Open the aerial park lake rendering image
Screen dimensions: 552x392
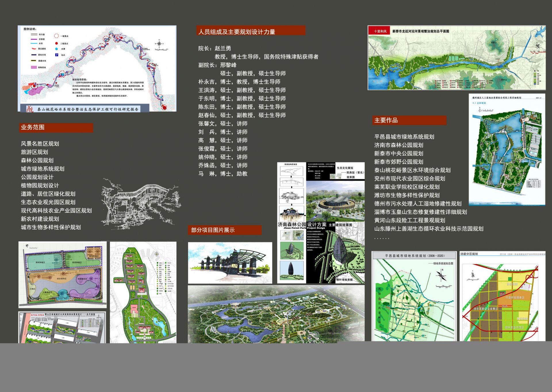276,314
